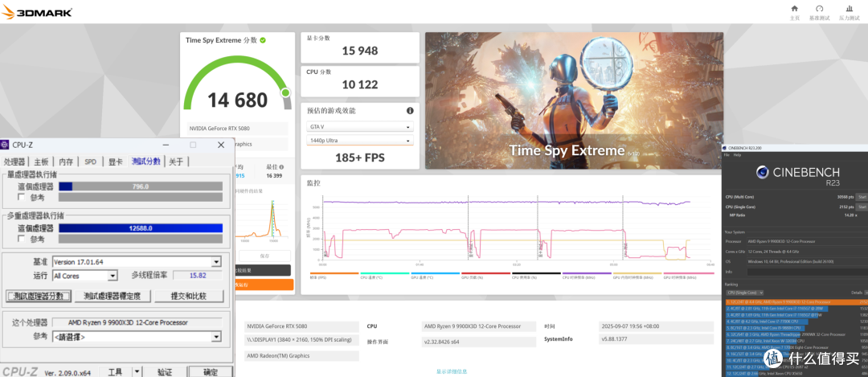Image resolution: width=868 pixels, height=377 pixels.
Task: Click the 測試處理器穩定度 button
Action: (x=113, y=296)
